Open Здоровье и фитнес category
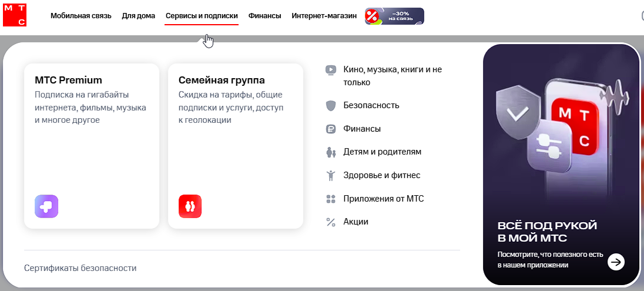 [382, 175]
